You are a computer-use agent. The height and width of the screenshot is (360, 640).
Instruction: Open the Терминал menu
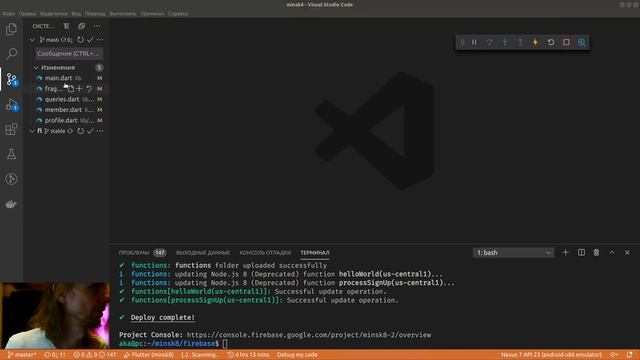[x=152, y=13]
